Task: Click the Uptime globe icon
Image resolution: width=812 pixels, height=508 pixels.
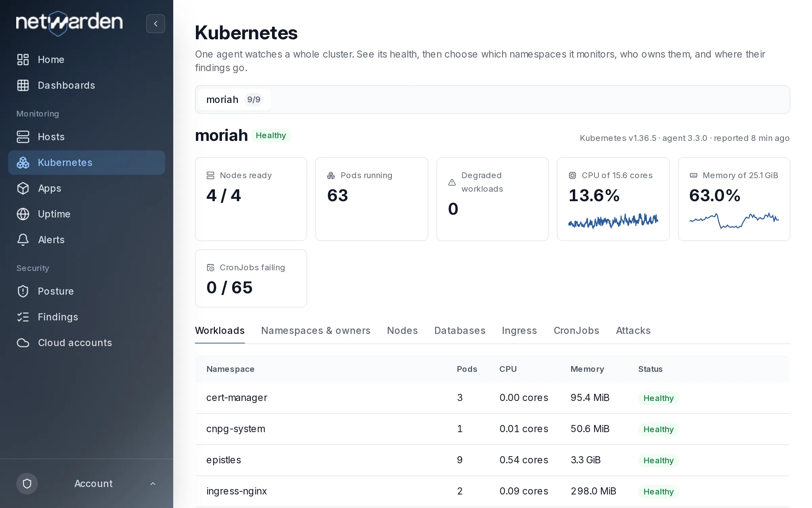Action: pos(23,214)
